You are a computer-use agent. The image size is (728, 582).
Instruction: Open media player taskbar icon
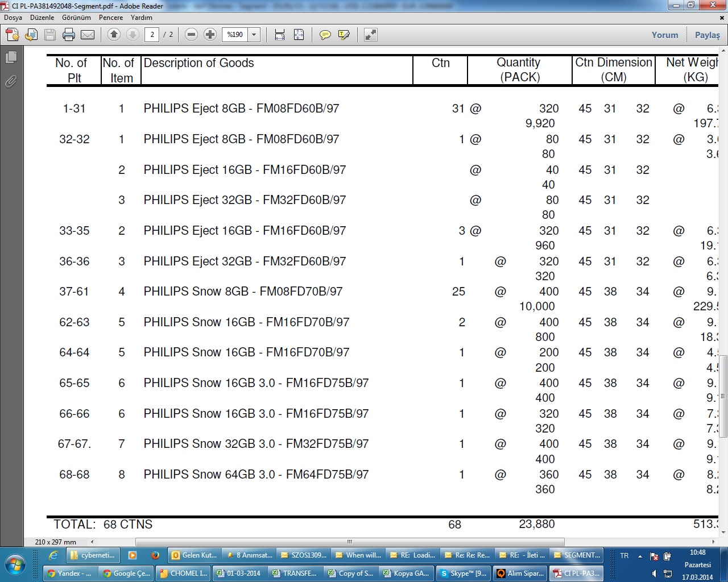click(x=133, y=555)
